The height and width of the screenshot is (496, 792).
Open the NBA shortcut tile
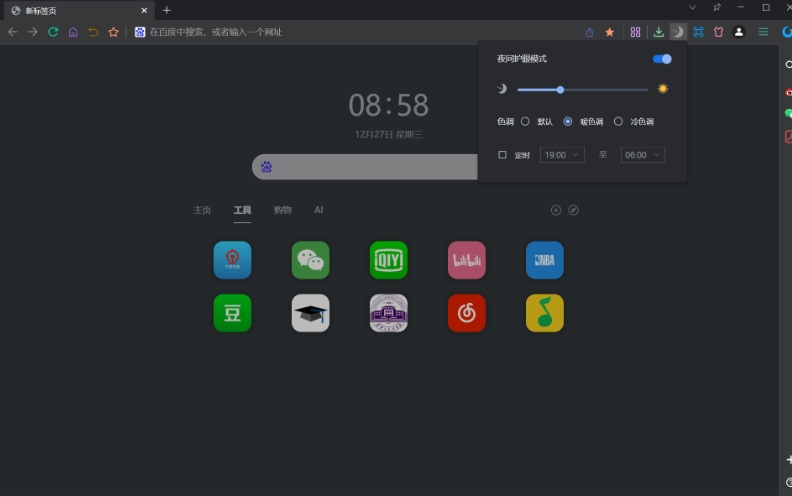click(544, 260)
